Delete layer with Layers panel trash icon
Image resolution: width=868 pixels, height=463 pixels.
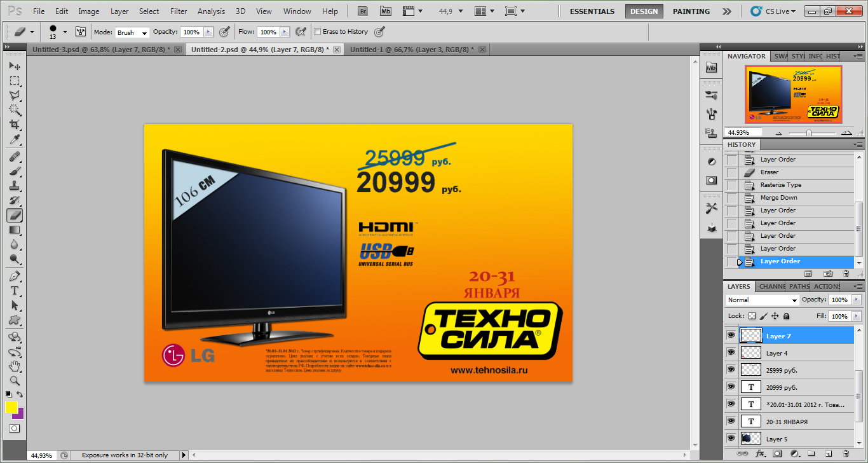click(x=846, y=454)
